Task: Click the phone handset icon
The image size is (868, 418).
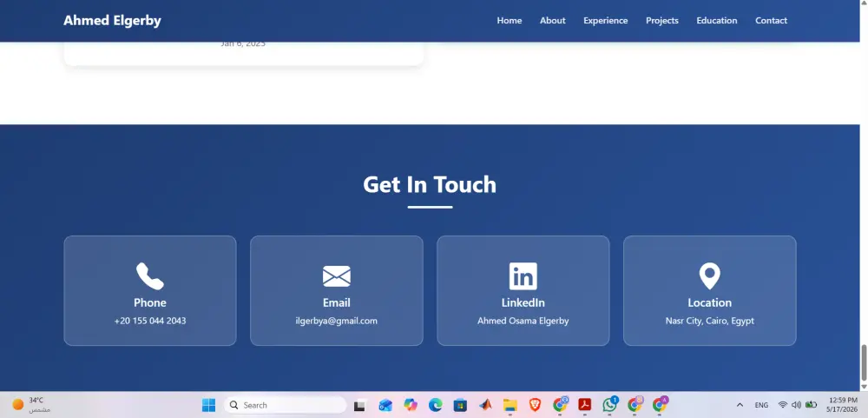Action: [x=150, y=276]
